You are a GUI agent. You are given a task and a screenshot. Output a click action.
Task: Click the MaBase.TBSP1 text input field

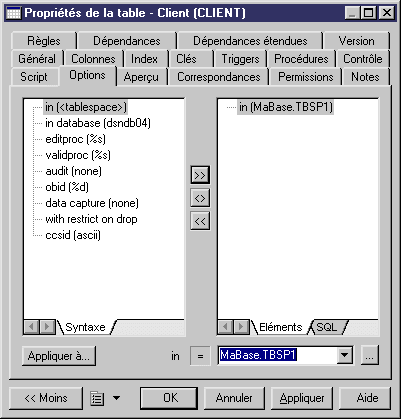pos(277,355)
